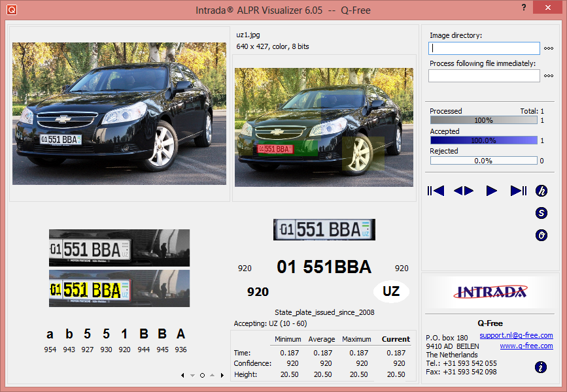Click the Rejected 0.0% progress bar

484,161
